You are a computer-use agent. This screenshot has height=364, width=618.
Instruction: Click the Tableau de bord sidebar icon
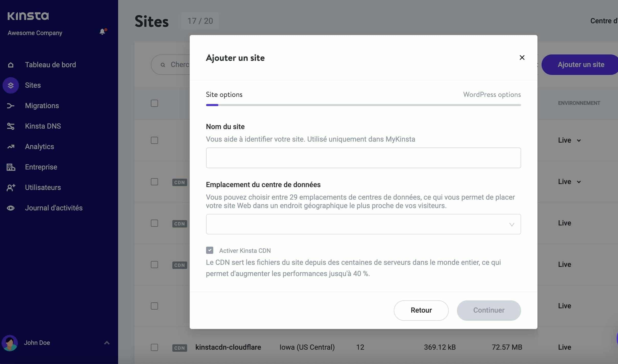(11, 65)
